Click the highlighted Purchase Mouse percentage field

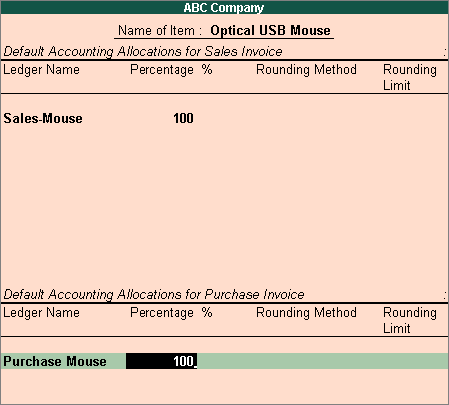(x=161, y=361)
